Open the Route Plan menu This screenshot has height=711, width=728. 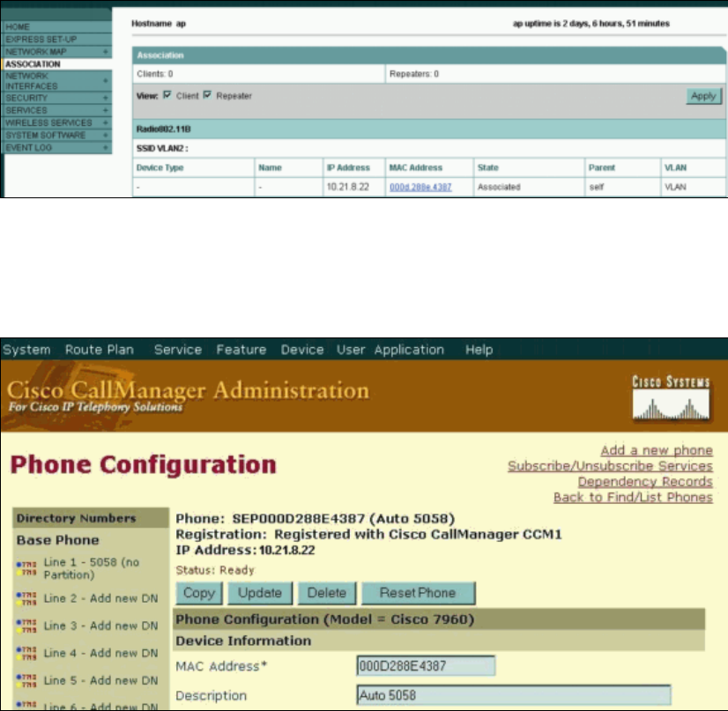100,350
